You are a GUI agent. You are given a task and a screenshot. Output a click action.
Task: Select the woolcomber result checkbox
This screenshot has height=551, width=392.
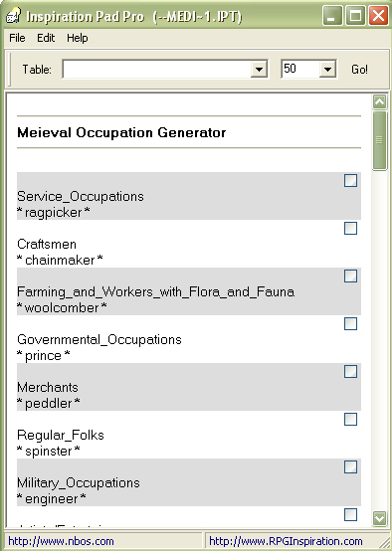(350, 276)
